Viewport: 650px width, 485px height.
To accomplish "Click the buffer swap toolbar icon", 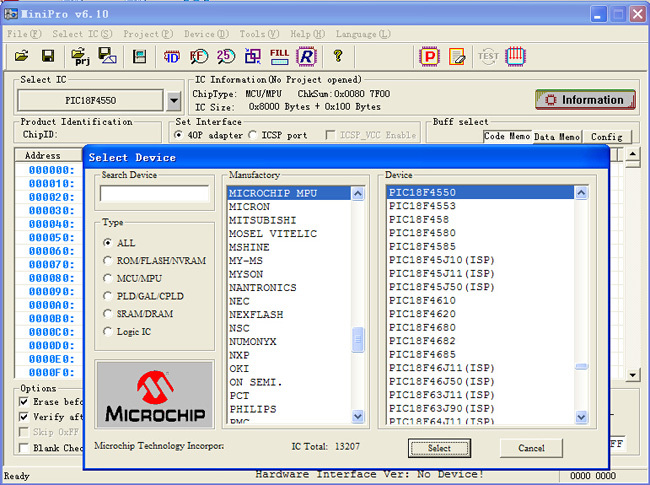I will click(x=252, y=56).
